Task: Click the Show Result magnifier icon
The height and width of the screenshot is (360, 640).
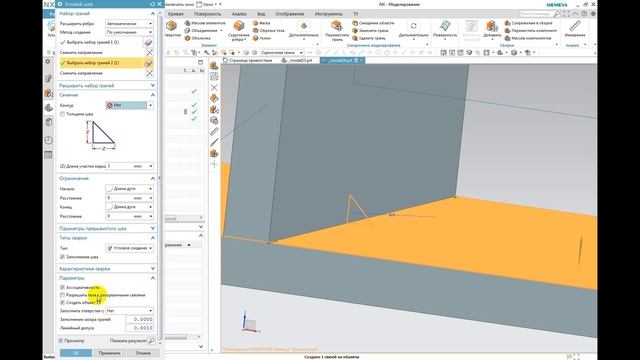Action: (x=151, y=340)
